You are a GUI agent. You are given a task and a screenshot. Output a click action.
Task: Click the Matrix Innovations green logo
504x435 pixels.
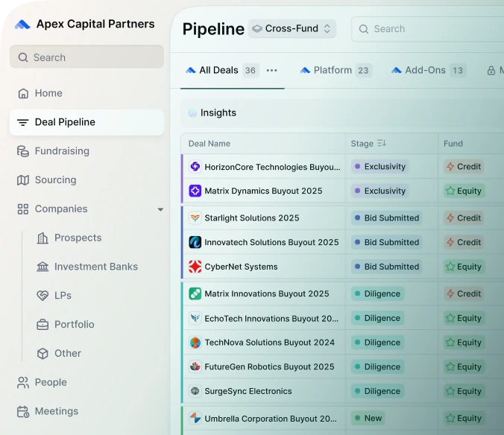pyautogui.click(x=195, y=293)
